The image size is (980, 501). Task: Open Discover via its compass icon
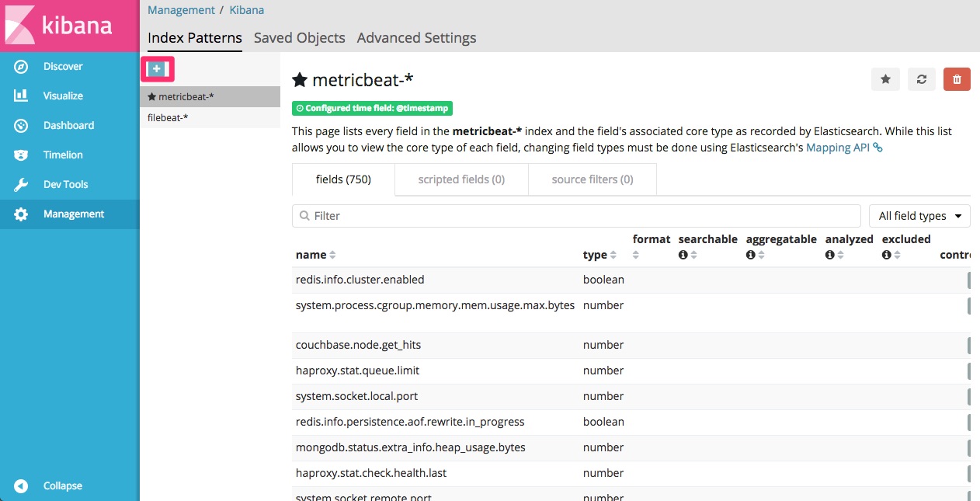pos(21,67)
